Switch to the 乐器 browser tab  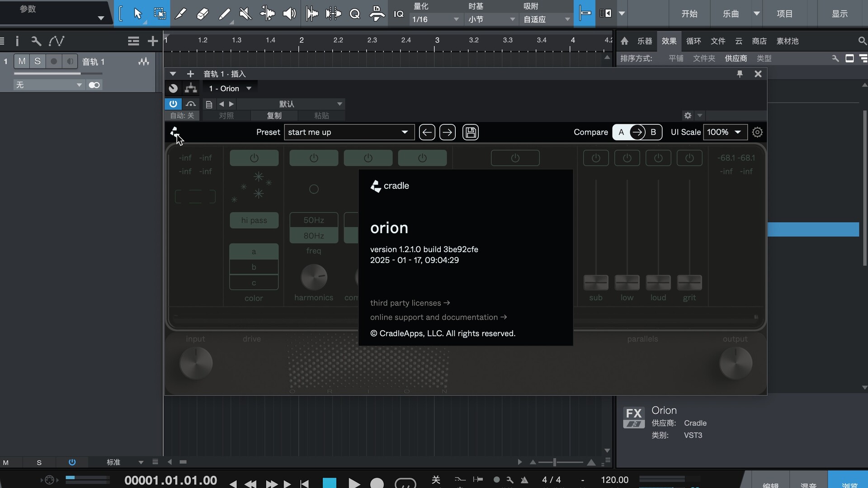pyautogui.click(x=645, y=41)
